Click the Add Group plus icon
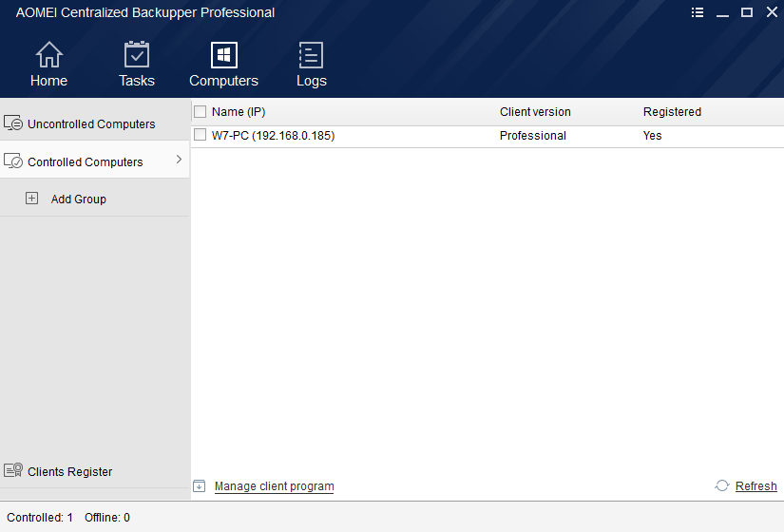Image resolution: width=784 pixels, height=532 pixels. [31, 199]
